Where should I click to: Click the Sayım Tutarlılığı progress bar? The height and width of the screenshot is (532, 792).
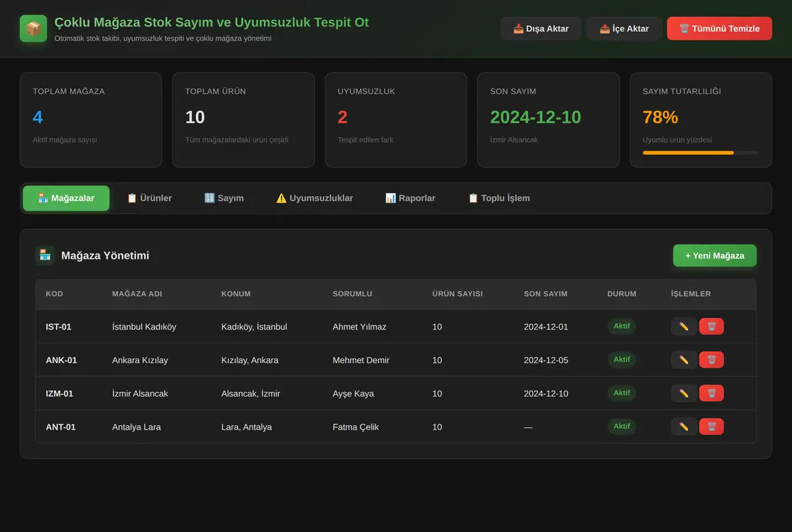[701, 152]
